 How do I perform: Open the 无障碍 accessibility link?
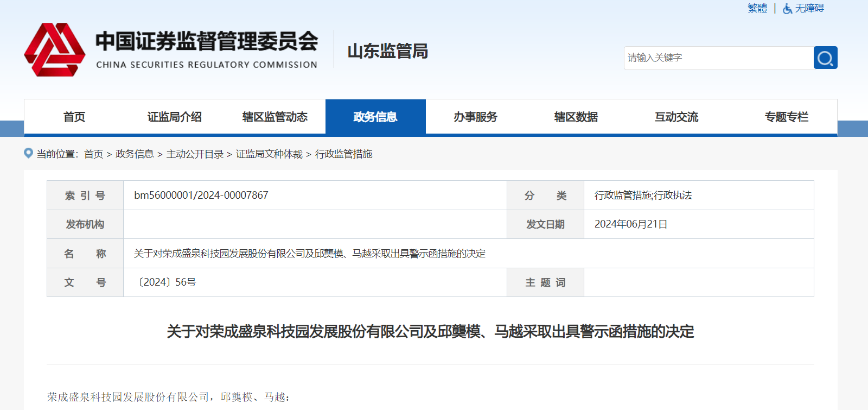809,8
